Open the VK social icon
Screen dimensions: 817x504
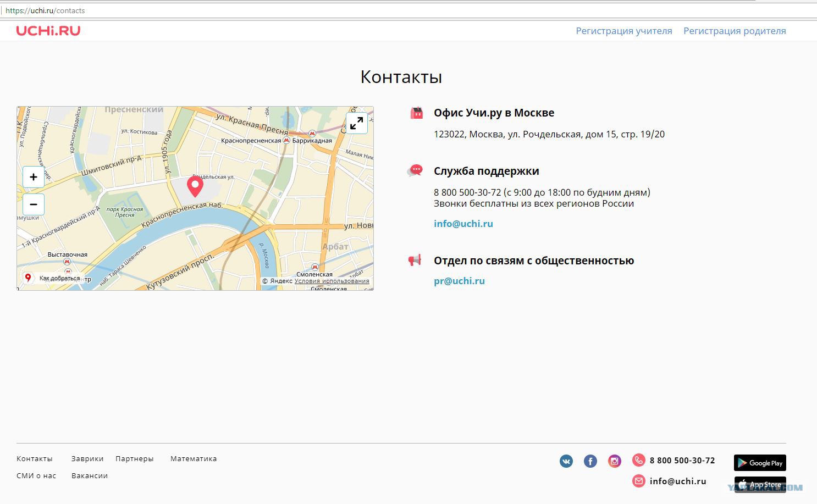pyautogui.click(x=566, y=461)
